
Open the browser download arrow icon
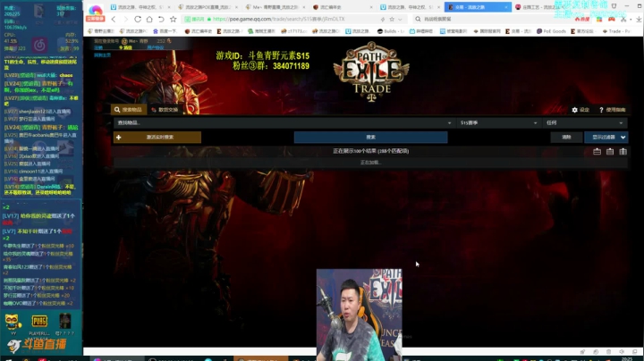[639, 20]
